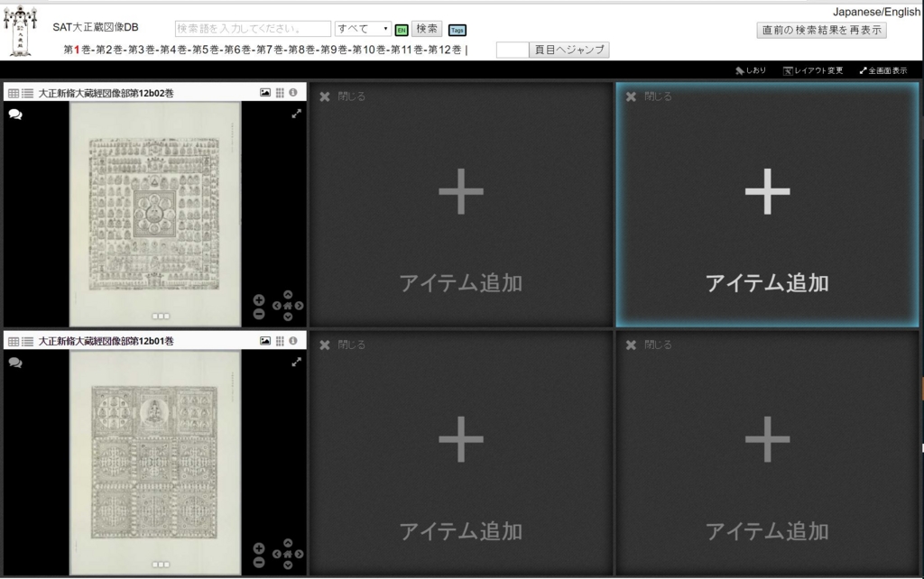Toggle the green EN language button
924x579 pixels.
coord(402,30)
